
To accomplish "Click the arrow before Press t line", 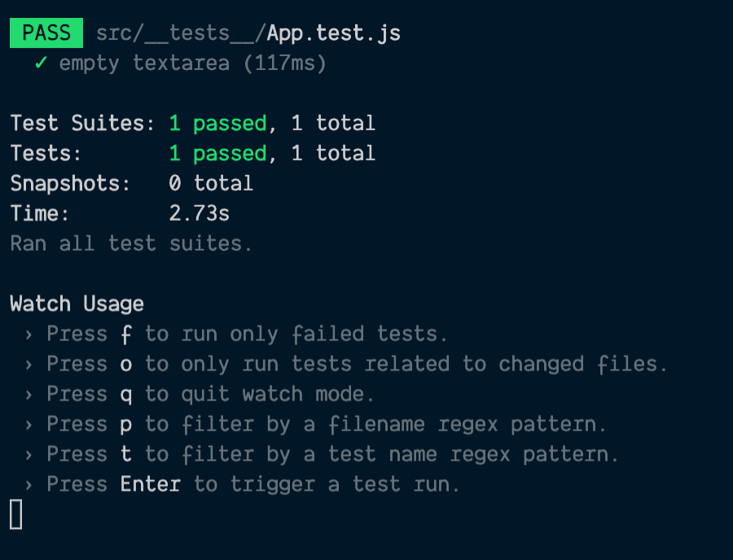I will tap(29, 454).
